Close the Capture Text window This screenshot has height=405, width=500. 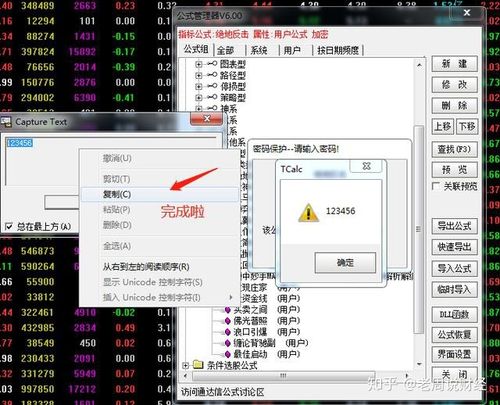point(206,119)
